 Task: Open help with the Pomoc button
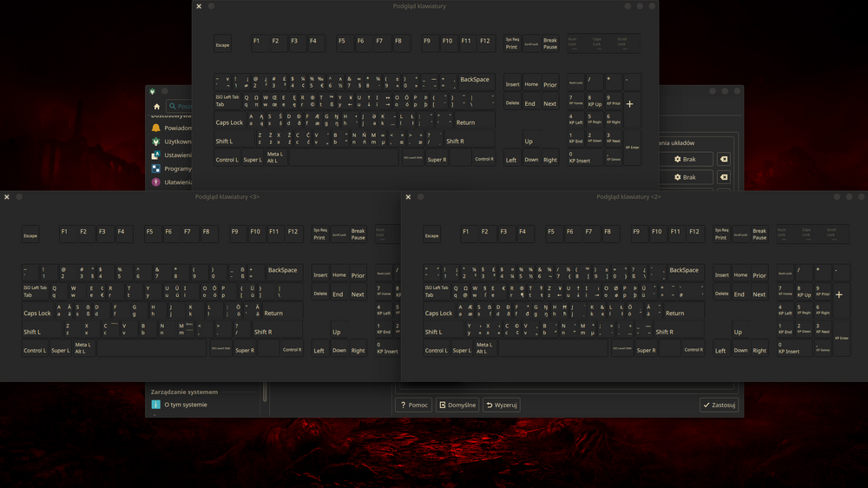click(414, 406)
